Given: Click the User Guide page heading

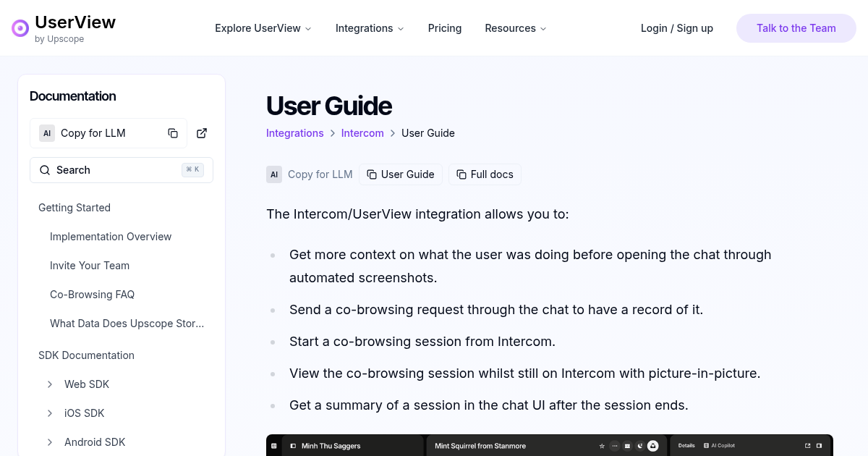Looking at the screenshot, I should [x=329, y=106].
